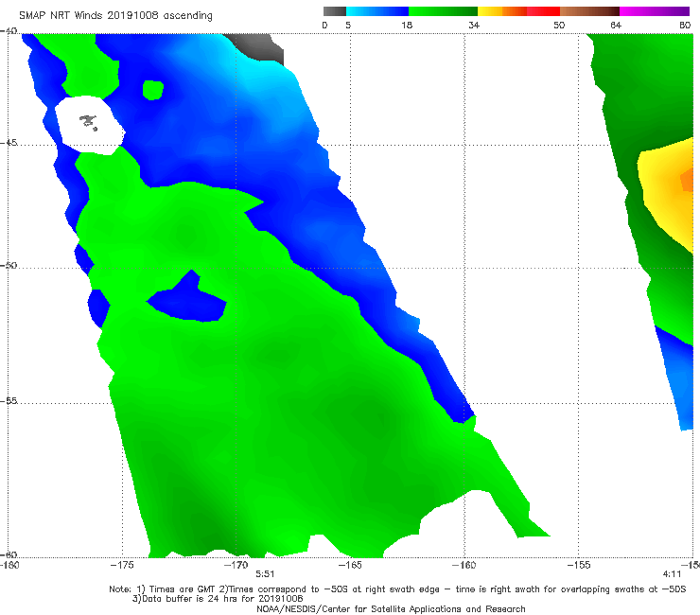Click the color bar label '5'
700x615 pixels.
pos(348,25)
